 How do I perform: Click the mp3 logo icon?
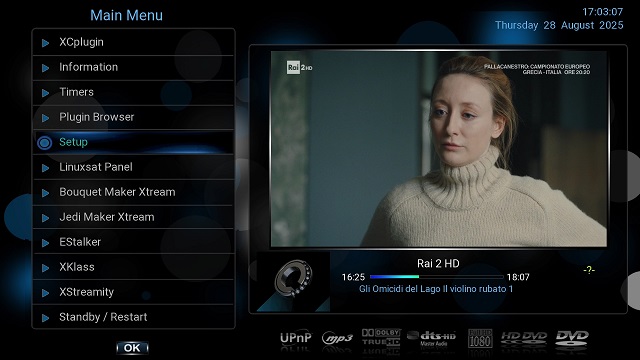pos(337,338)
